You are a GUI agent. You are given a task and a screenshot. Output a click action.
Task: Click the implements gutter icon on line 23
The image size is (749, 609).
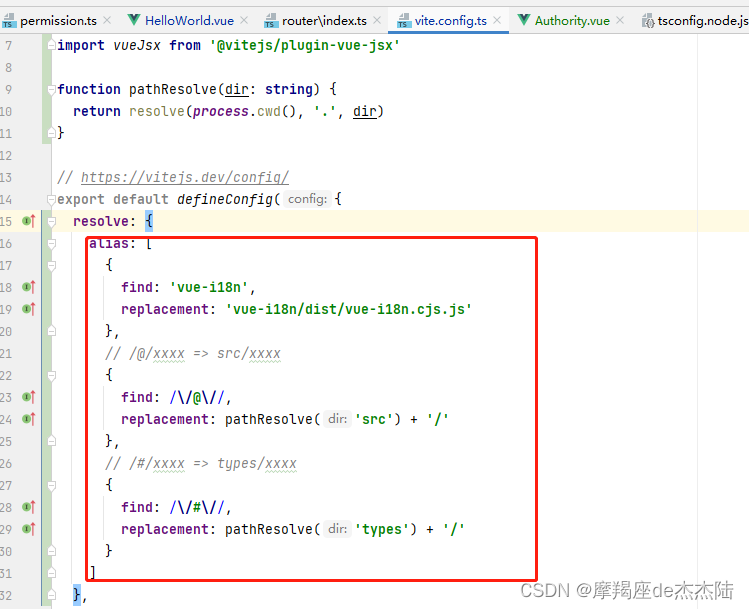[29, 397]
